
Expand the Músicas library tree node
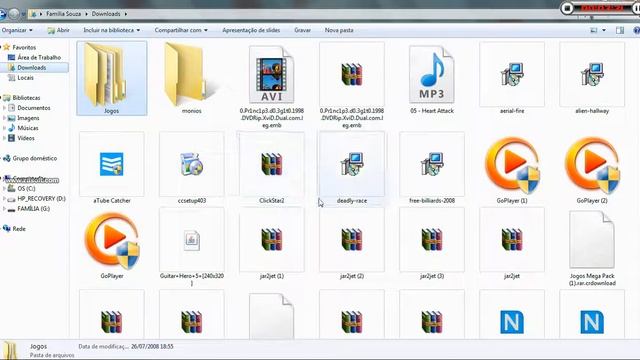pos(4,128)
